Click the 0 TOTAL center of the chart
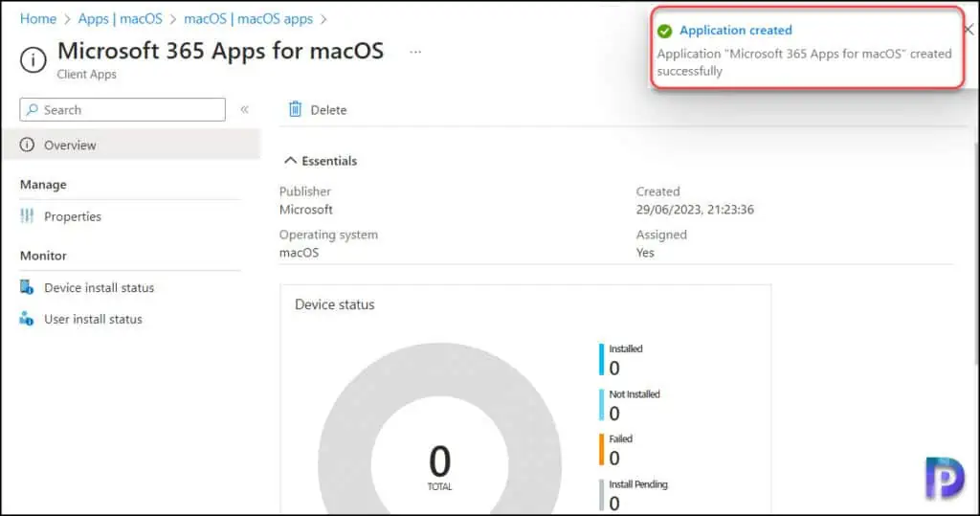980x516 pixels. (x=439, y=467)
